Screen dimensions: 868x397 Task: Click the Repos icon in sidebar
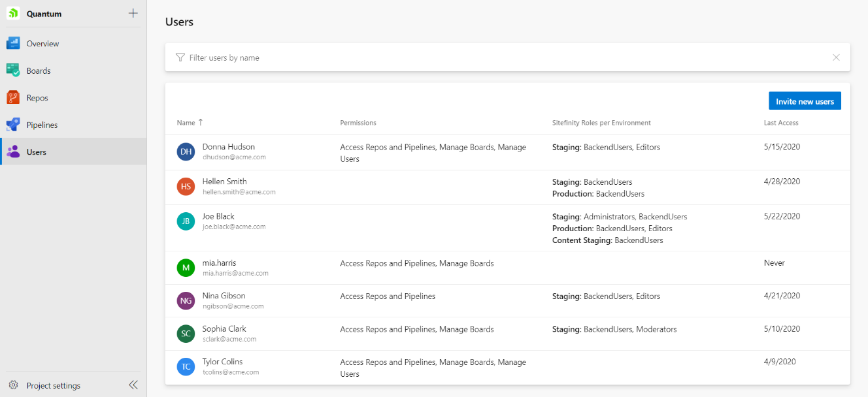[x=13, y=98]
